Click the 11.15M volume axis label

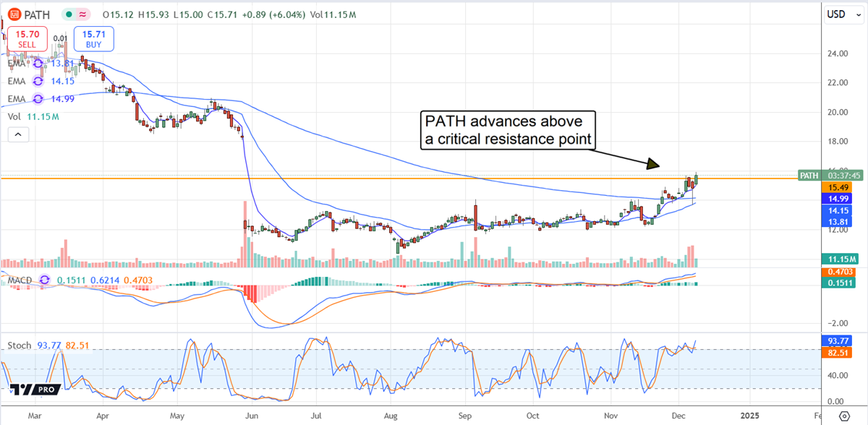838,259
